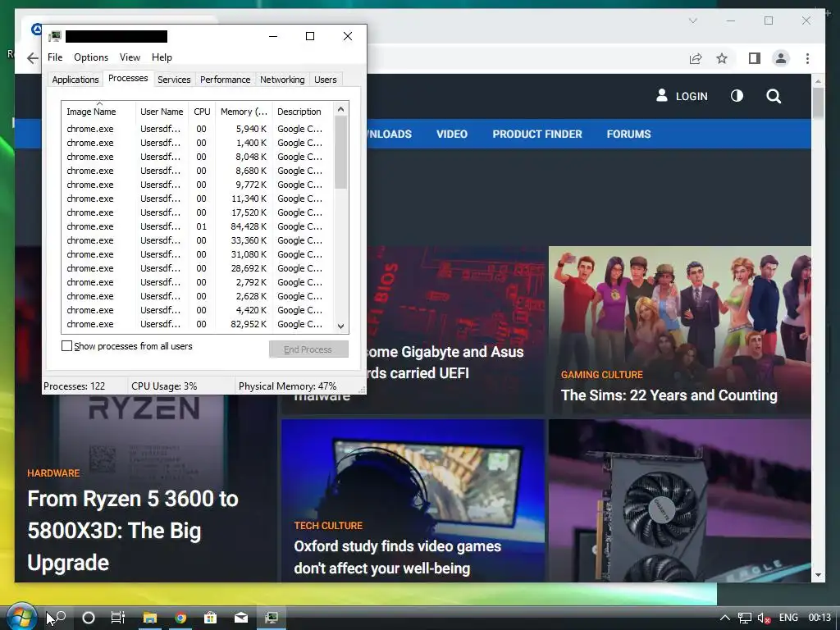Open PRODUCT FINDER navigation item
The height and width of the screenshot is (630, 840).
[536, 134]
